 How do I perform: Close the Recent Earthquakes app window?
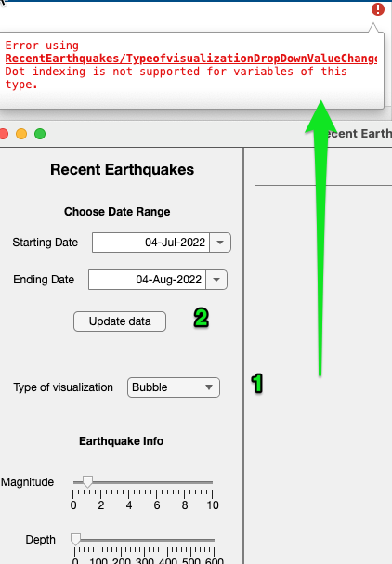pos(4,134)
